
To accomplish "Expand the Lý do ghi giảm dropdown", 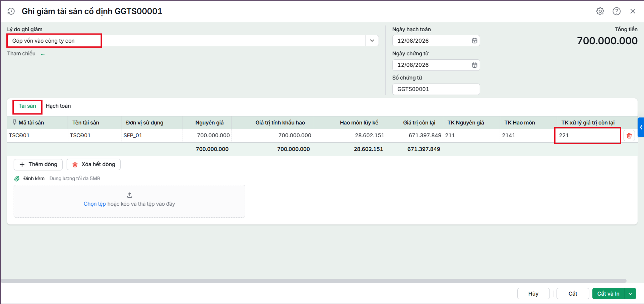I will coord(372,41).
